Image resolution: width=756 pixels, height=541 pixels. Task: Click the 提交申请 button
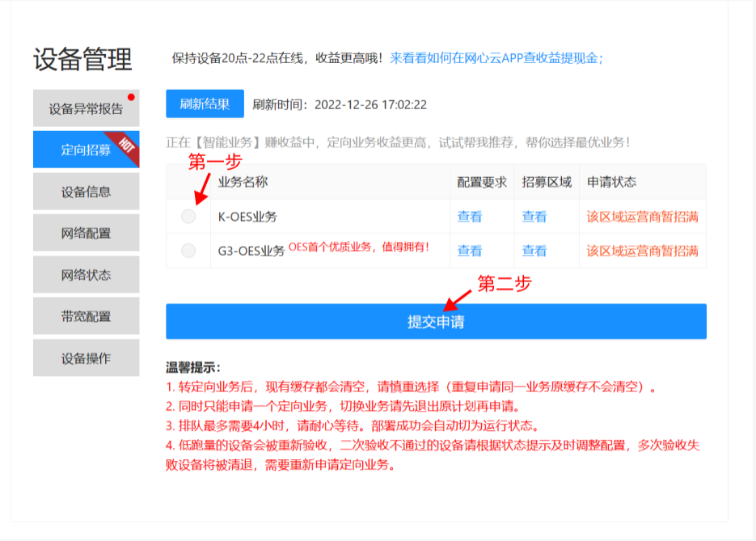(x=437, y=322)
